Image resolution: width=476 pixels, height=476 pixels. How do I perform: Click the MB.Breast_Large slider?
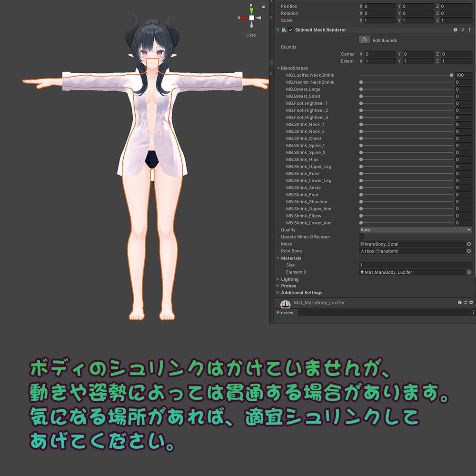(406, 89)
